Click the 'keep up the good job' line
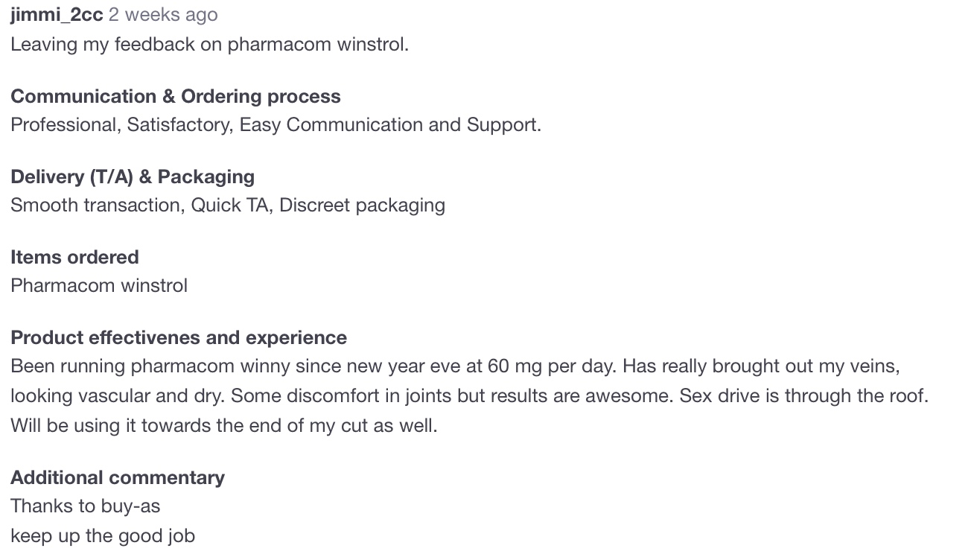The image size is (971, 560). click(103, 536)
